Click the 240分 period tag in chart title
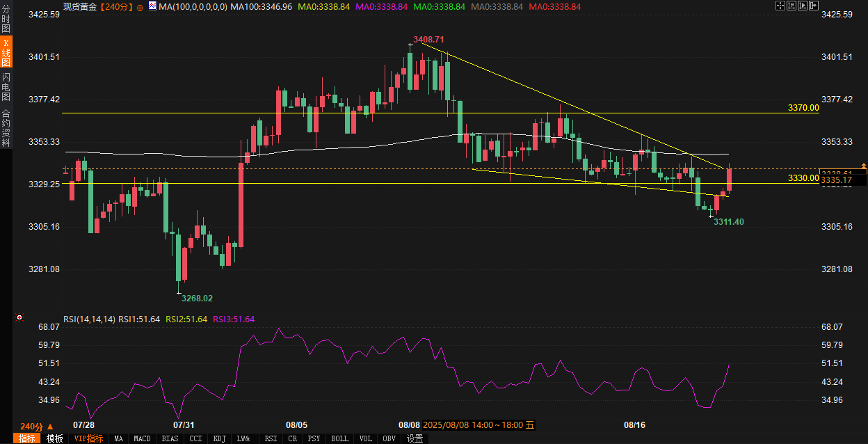868x444 pixels. pos(117,7)
